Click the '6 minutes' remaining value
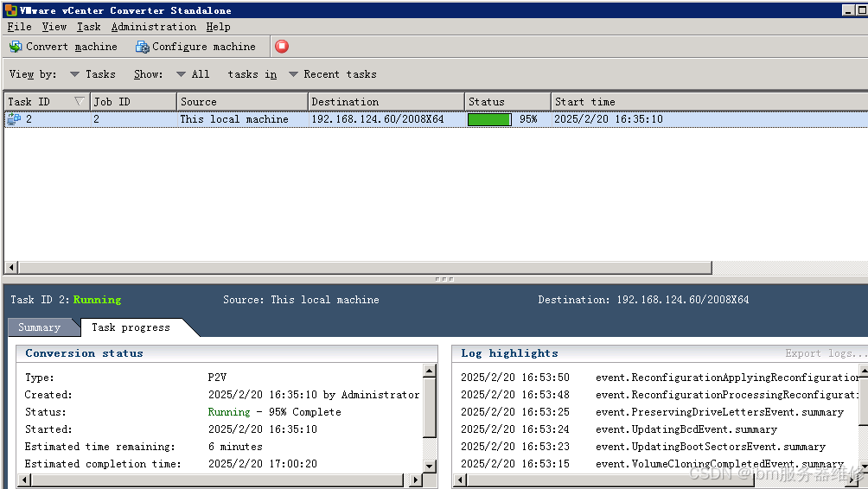Viewport: 868px width, 489px height. point(235,447)
